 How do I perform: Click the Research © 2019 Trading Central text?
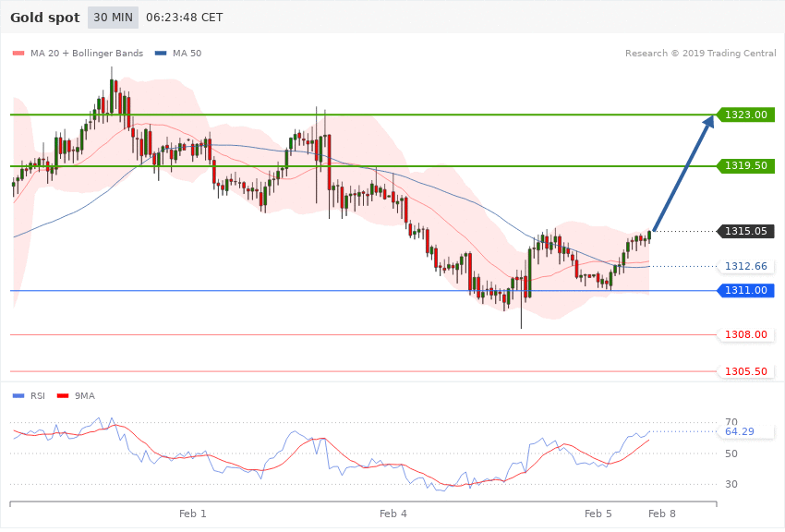[x=700, y=53]
